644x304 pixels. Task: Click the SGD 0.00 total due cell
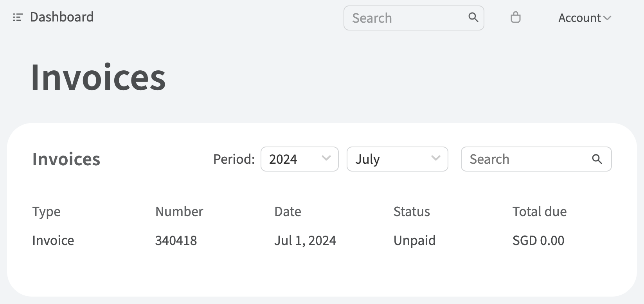click(538, 240)
